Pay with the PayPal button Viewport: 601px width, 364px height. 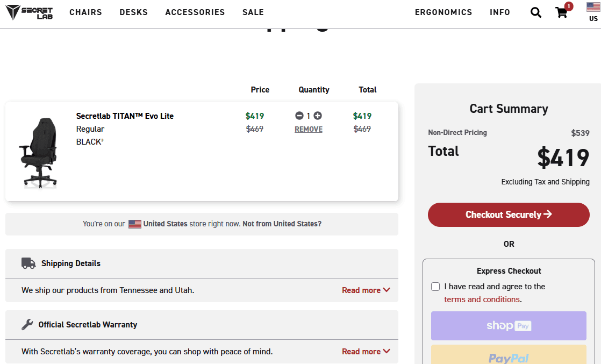pos(509,354)
